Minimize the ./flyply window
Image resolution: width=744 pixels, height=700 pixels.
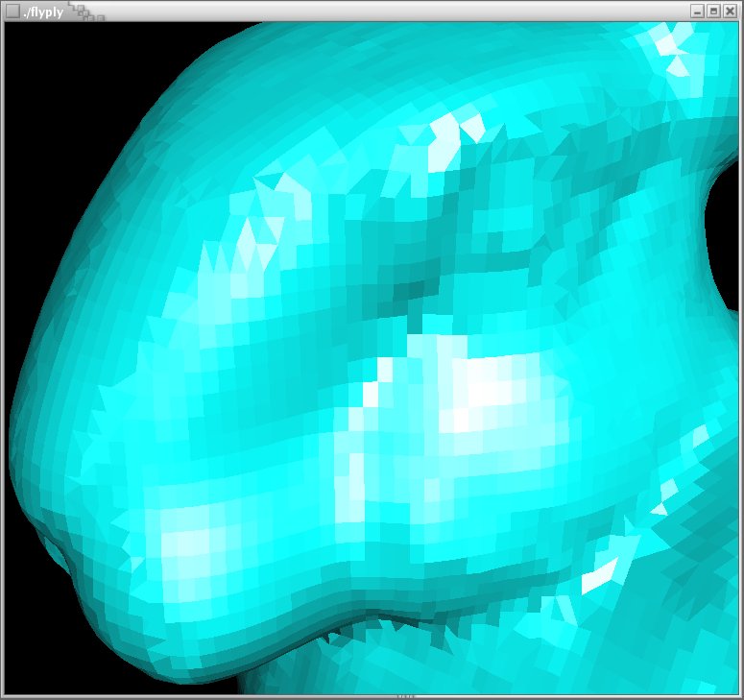(x=697, y=12)
